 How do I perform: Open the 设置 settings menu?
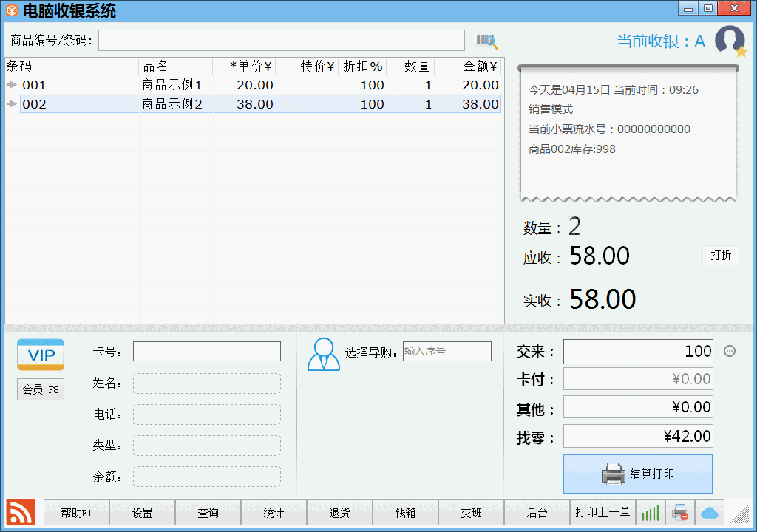coord(142,511)
